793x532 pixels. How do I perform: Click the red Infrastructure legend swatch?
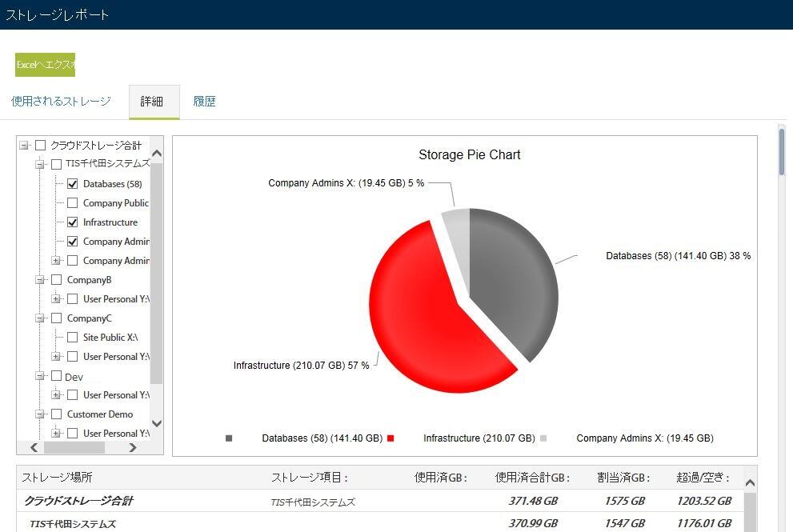pos(390,438)
